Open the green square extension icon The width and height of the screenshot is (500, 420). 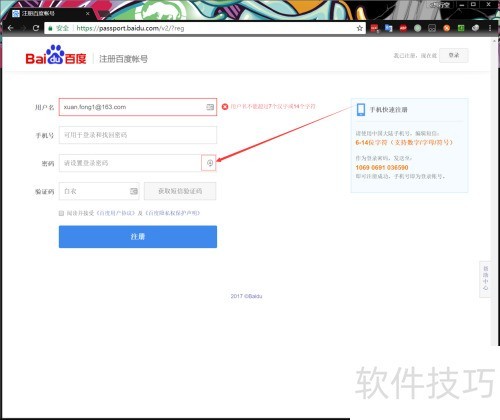(x=461, y=28)
